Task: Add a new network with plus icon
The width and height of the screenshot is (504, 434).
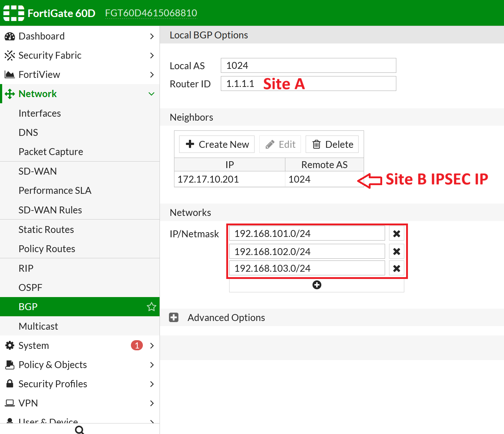Action: pos(317,285)
